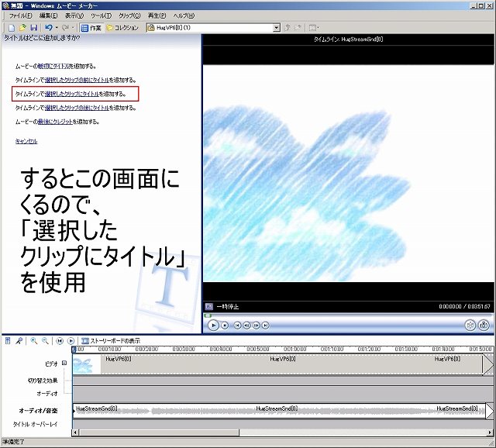Open the クリップ(C) menu
This screenshot has height=448, width=496.
[129, 16]
